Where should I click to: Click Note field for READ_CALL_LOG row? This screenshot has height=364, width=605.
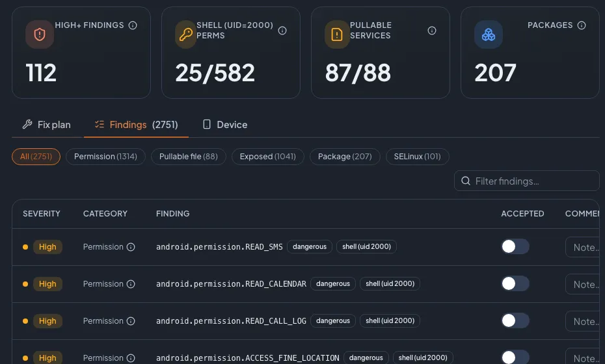[x=583, y=321]
